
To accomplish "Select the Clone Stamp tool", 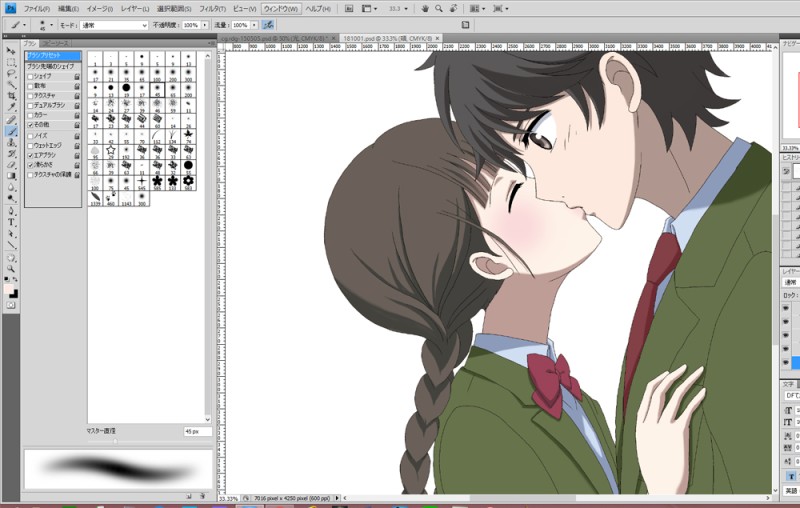I will [x=11, y=142].
